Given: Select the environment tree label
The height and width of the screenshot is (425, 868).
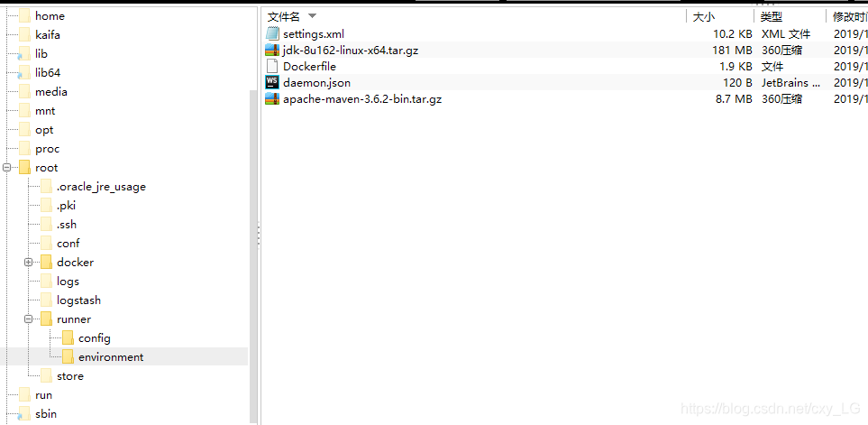Looking at the screenshot, I should pyautogui.click(x=111, y=357).
